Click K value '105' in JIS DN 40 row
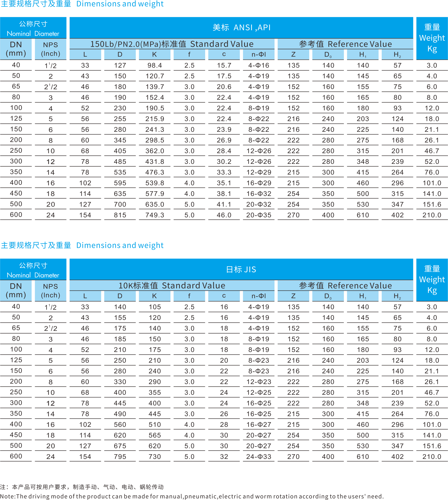Screen dimensions: 448x500 point(155,307)
